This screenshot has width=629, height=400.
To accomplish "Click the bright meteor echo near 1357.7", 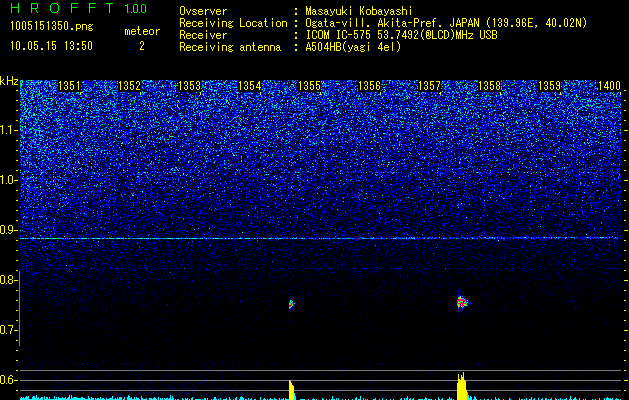I will coord(462,302).
